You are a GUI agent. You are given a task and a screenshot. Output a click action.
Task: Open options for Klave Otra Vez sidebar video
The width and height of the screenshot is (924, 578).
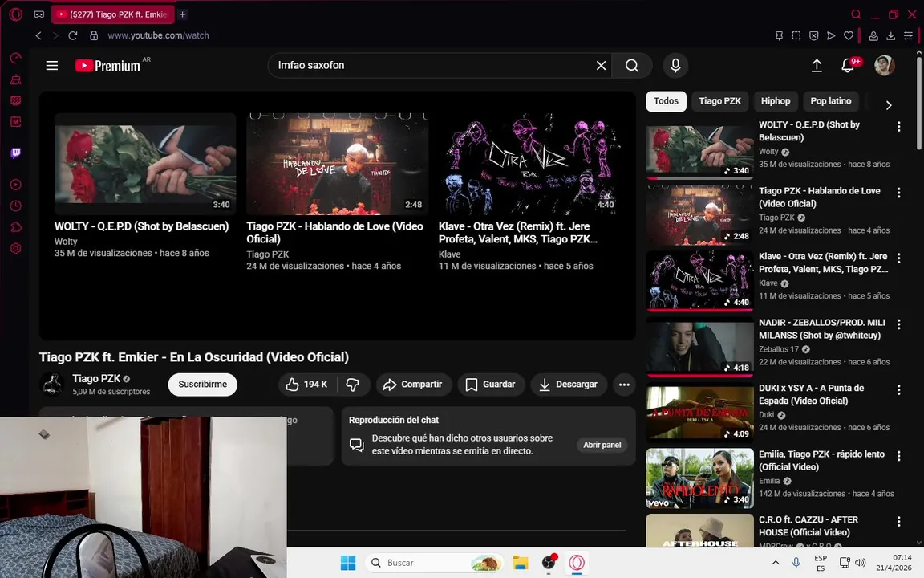pyautogui.click(x=898, y=258)
